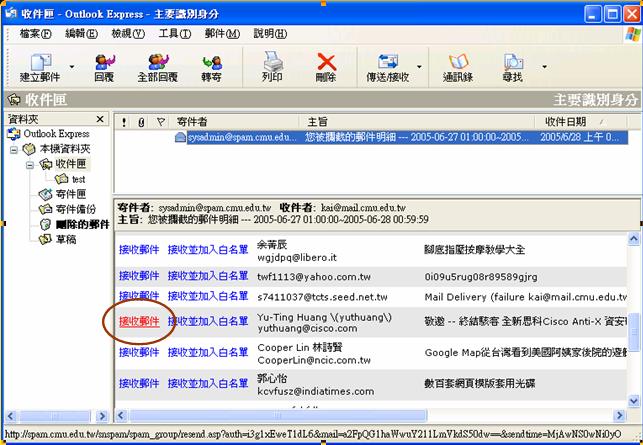The height and width of the screenshot is (445, 643).
Task: Open the 工具(T) menu
Action: click(x=175, y=34)
